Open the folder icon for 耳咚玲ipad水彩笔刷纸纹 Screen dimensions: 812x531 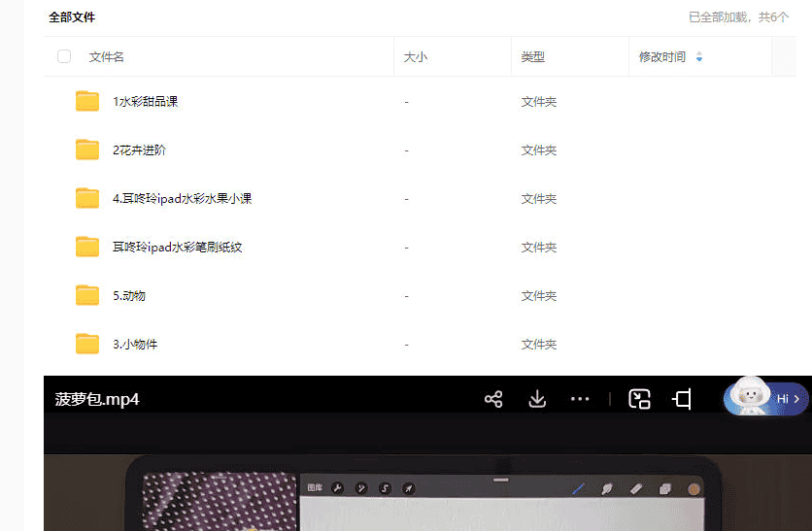tap(87, 247)
